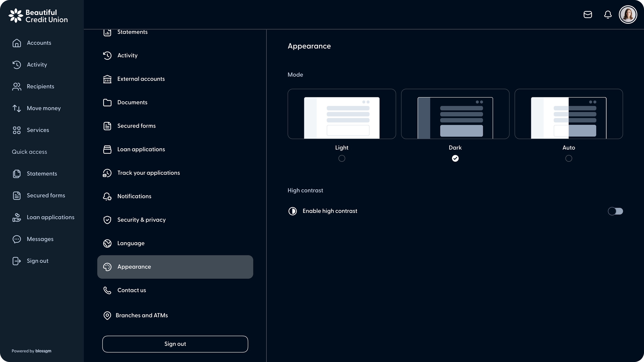
Task: Click the Activity clock icon in left sidebar
Action: [17, 65]
